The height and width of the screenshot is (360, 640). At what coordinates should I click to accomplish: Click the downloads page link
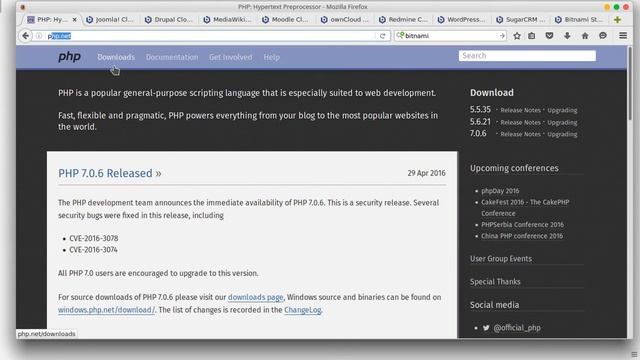[256, 297]
